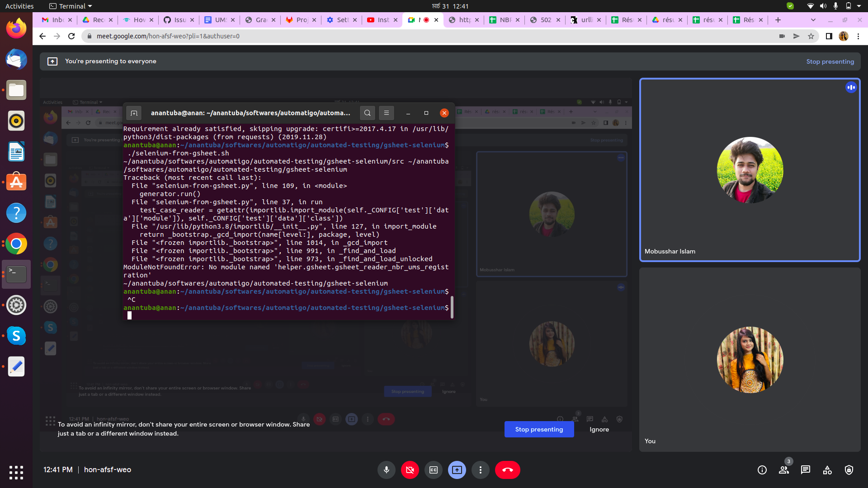This screenshot has height=488, width=868.
Task: Open LibreOffice Writer from the dock
Action: click(x=16, y=151)
